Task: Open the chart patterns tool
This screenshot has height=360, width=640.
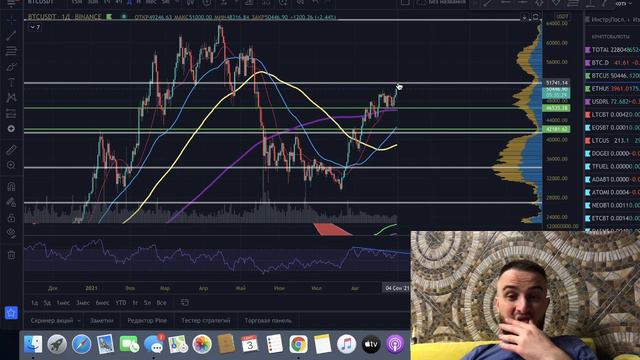Action: 11,98
